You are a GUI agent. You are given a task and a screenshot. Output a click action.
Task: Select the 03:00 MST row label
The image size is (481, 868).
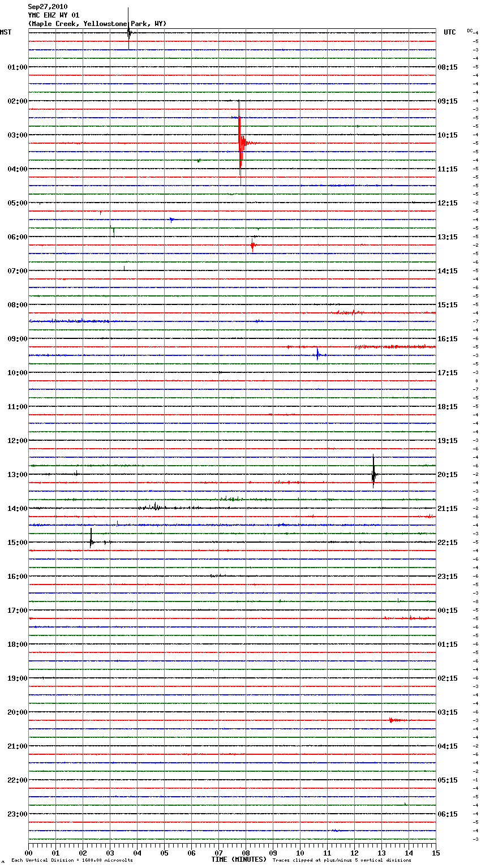coord(17,135)
